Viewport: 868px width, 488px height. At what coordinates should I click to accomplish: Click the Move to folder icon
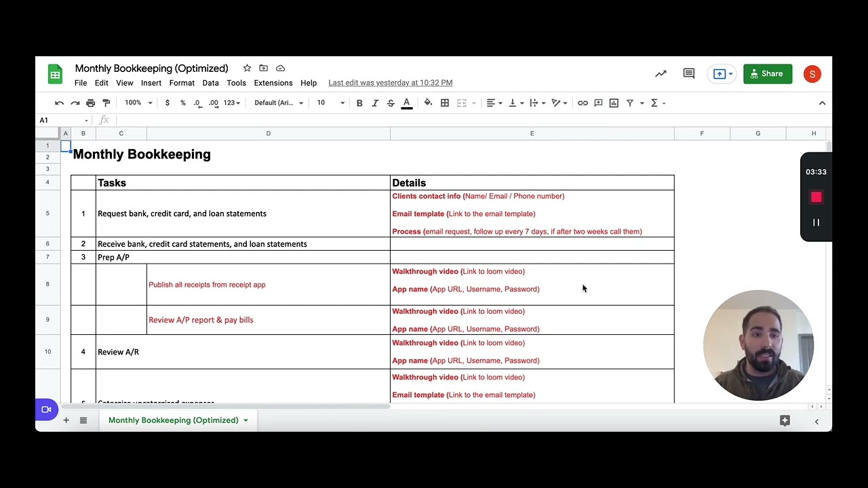click(x=264, y=68)
